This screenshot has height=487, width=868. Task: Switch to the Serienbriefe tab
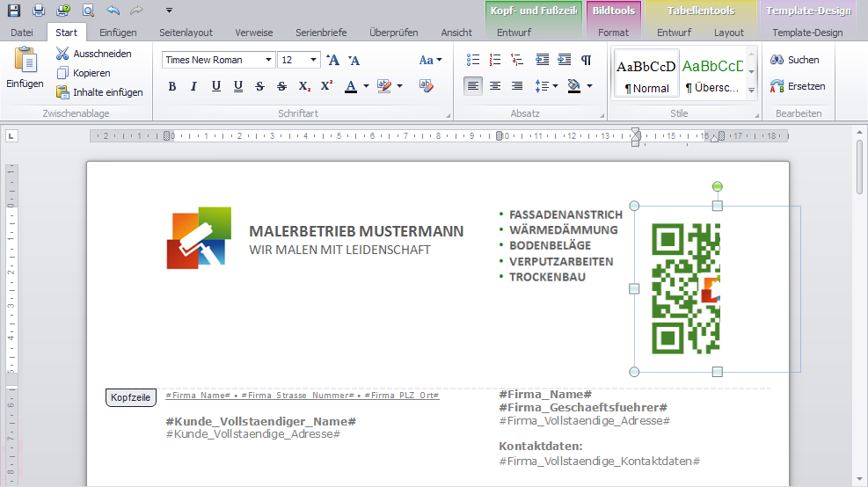[321, 33]
